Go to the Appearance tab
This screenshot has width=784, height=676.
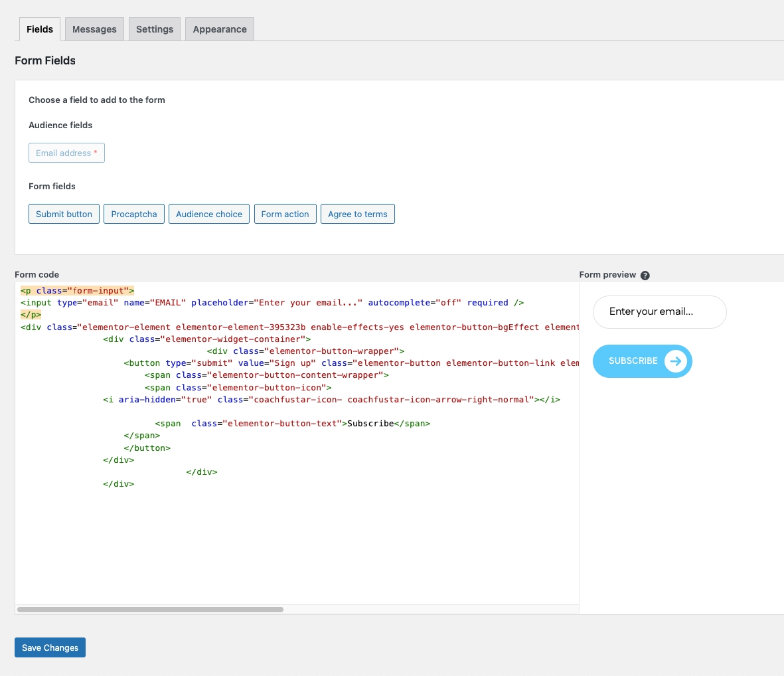click(220, 29)
